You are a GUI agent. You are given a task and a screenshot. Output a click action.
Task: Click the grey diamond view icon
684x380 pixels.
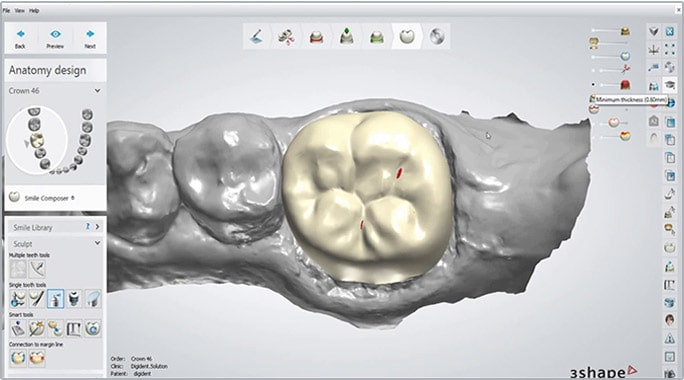[x=653, y=31]
